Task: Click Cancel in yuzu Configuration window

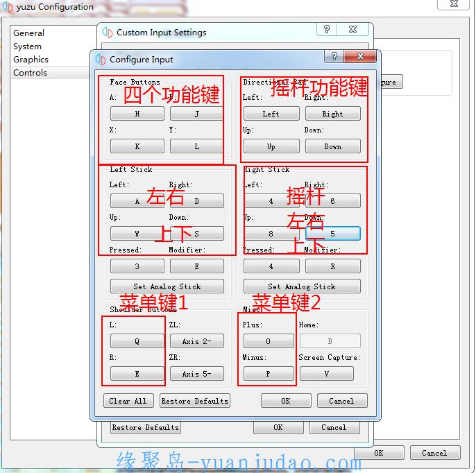Action: (x=434, y=453)
